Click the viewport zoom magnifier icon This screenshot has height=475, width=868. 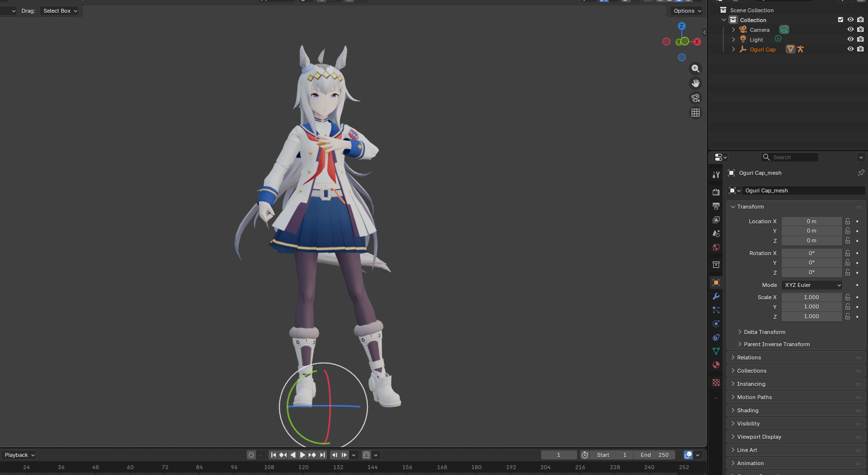696,69
